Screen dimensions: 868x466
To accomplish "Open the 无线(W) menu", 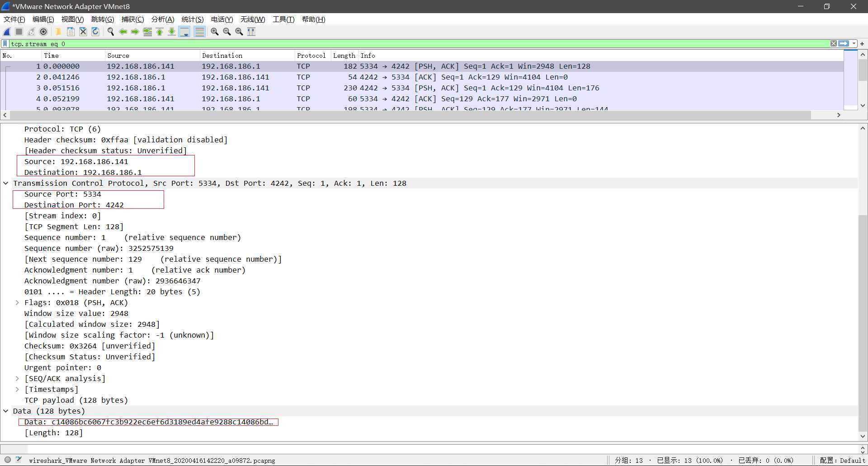I will pyautogui.click(x=253, y=19).
